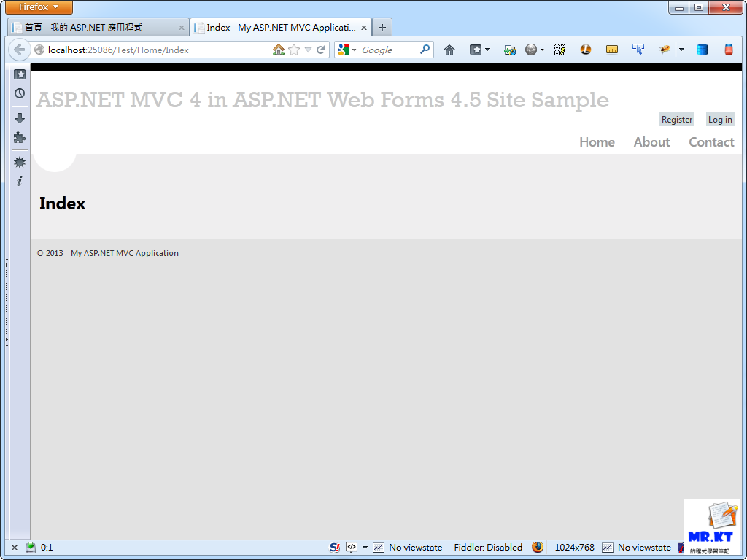
Task: Close the Index - My ASP.NET MVC tab
Action: 363,28
